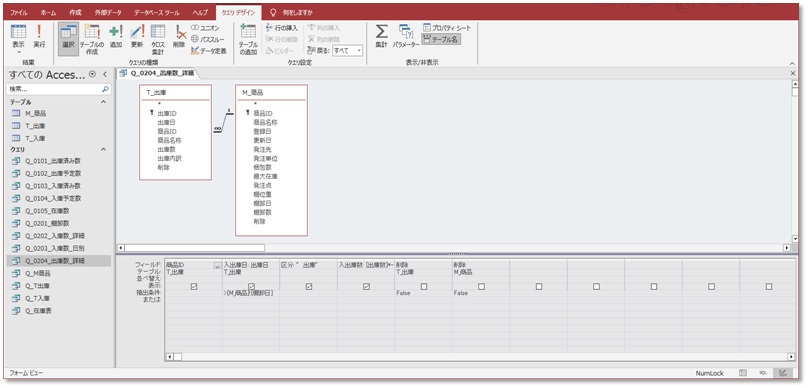Open the 戻る (Return) すべて combo box

(347, 50)
